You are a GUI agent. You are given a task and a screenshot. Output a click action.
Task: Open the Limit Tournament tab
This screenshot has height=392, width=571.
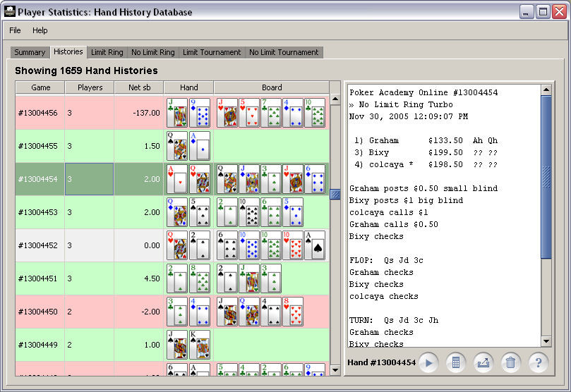click(x=212, y=52)
